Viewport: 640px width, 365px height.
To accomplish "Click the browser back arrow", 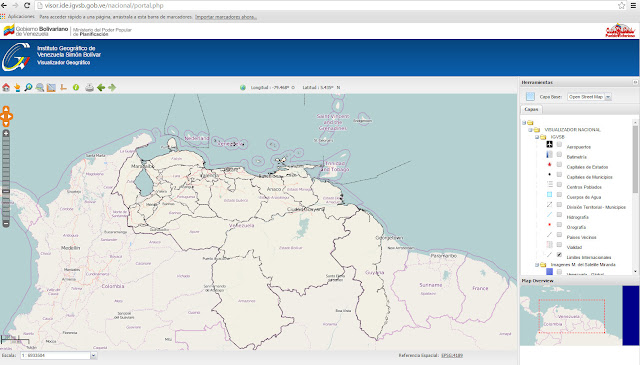I will point(4,5).
